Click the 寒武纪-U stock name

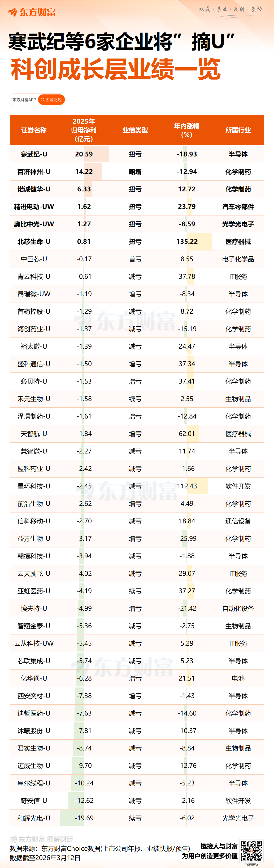(34, 154)
